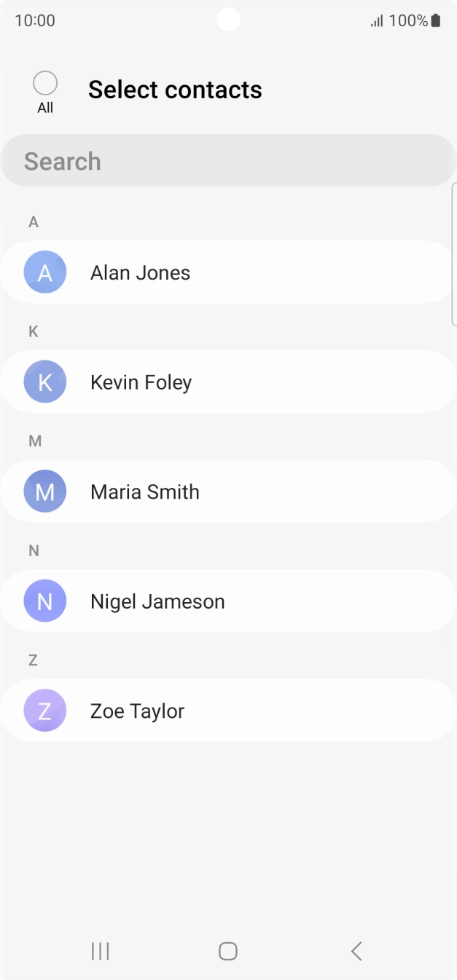Tap Kevin Foley's K avatar
The image size is (457, 980).
click(x=45, y=382)
